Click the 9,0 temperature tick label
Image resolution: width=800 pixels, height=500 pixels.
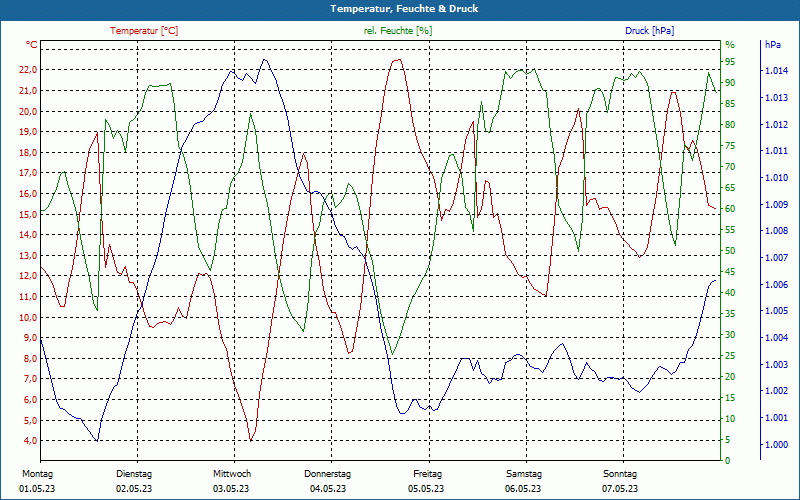[30, 338]
